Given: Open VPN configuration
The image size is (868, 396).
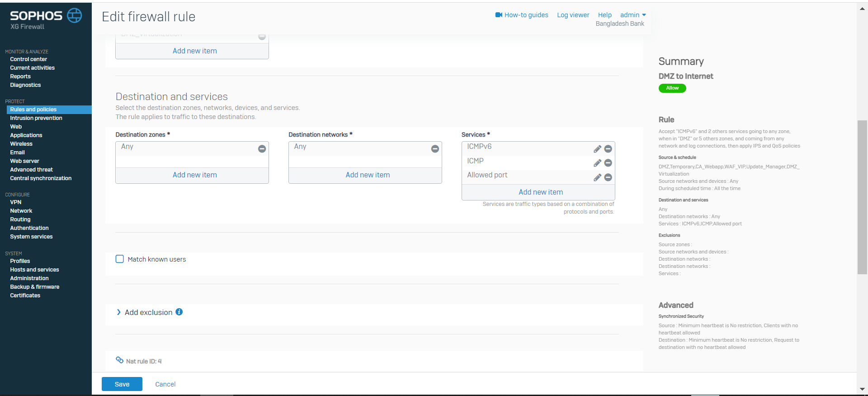Looking at the screenshot, I should point(16,202).
